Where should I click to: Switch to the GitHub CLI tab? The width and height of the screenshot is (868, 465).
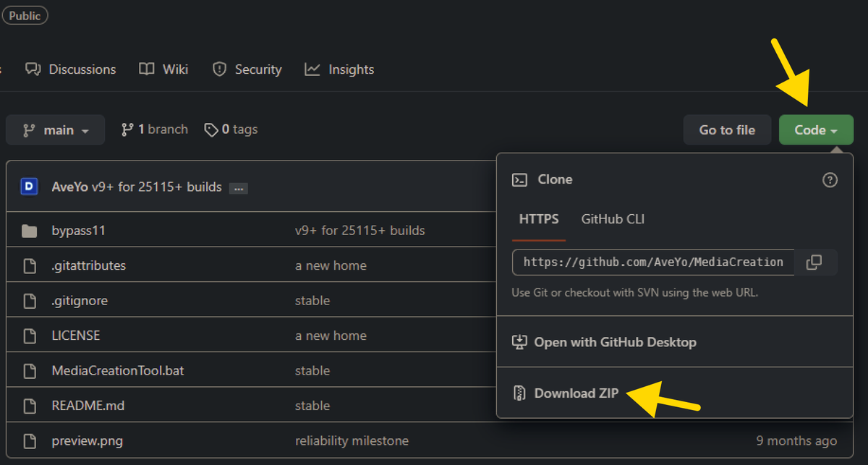coord(613,219)
